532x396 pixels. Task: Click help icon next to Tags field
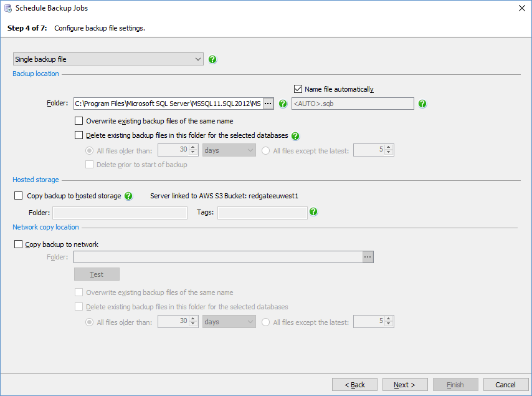313,212
